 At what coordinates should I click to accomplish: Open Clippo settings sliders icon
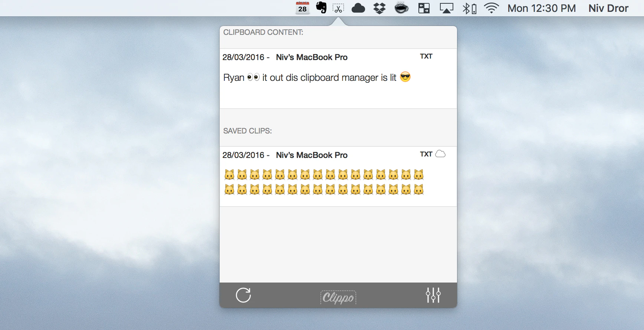point(433,295)
